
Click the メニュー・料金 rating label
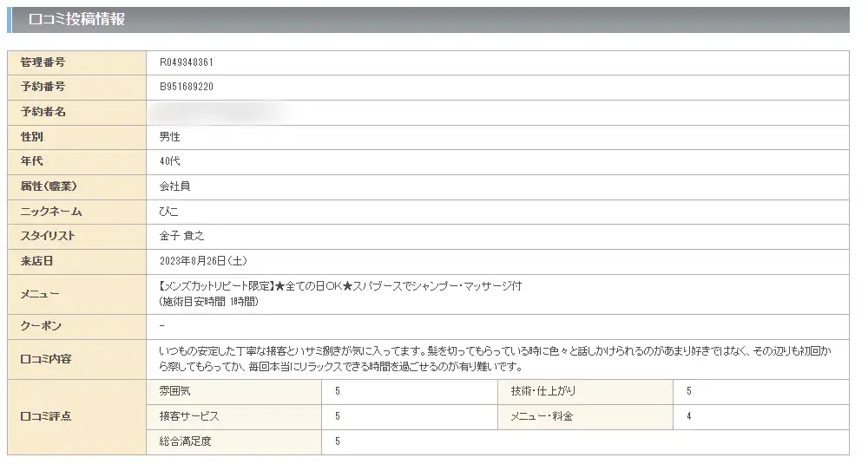pyautogui.click(x=542, y=416)
